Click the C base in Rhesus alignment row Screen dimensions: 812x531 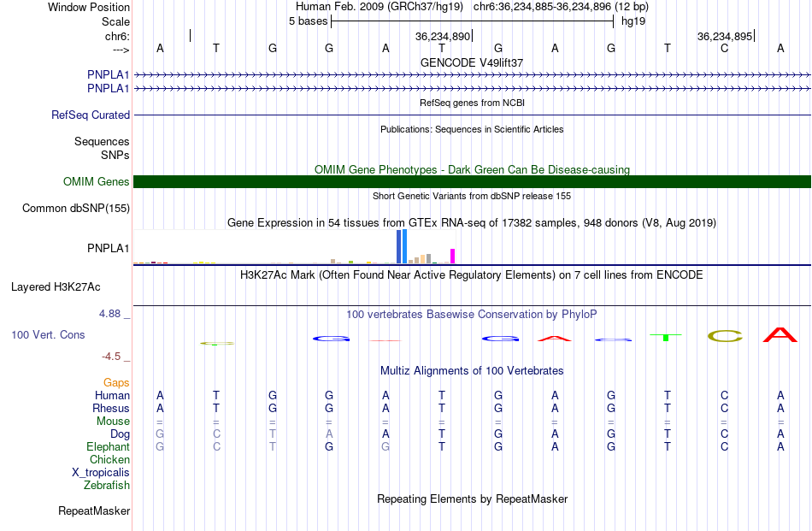[x=724, y=408]
